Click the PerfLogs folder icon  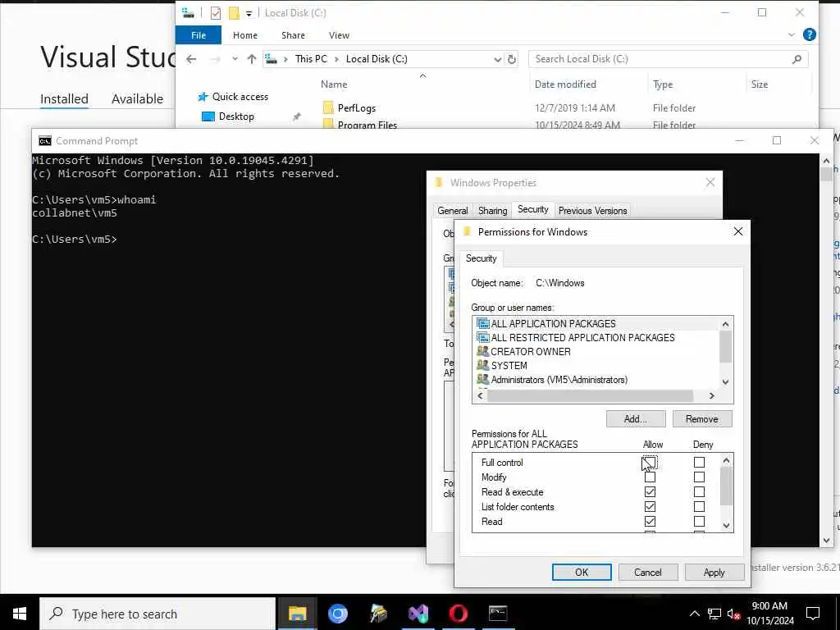click(328, 107)
